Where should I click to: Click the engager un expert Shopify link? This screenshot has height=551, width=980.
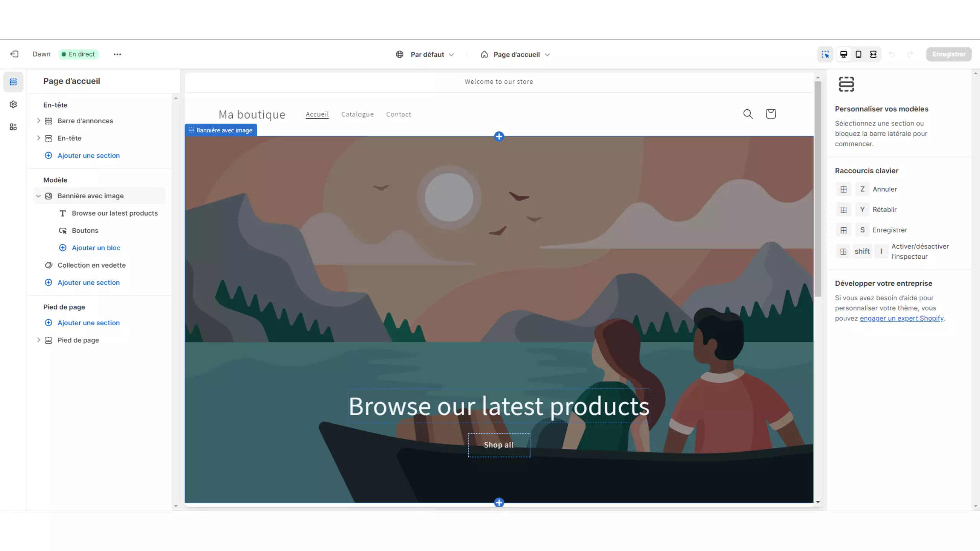pos(902,318)
